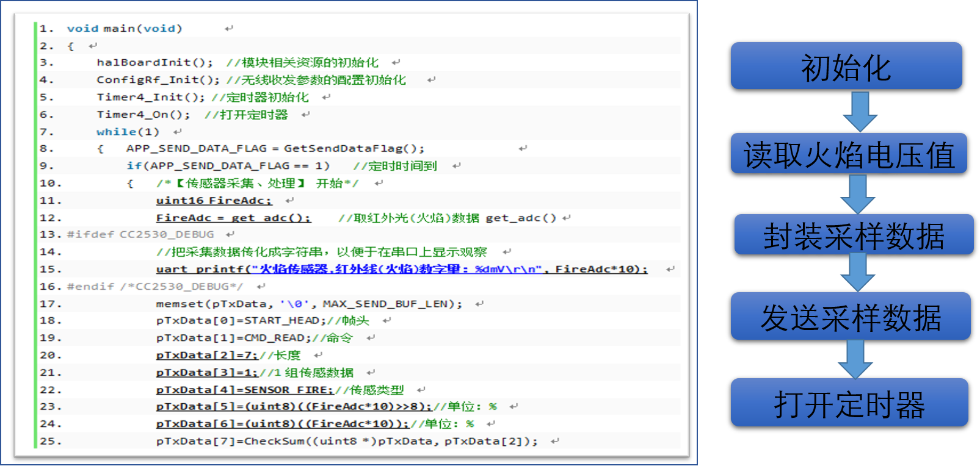This screenshot has width=980, height=466.
Task: Select the 发送采样数据 flowchart box
Action: pyautogui.click(x=851, y=316)
